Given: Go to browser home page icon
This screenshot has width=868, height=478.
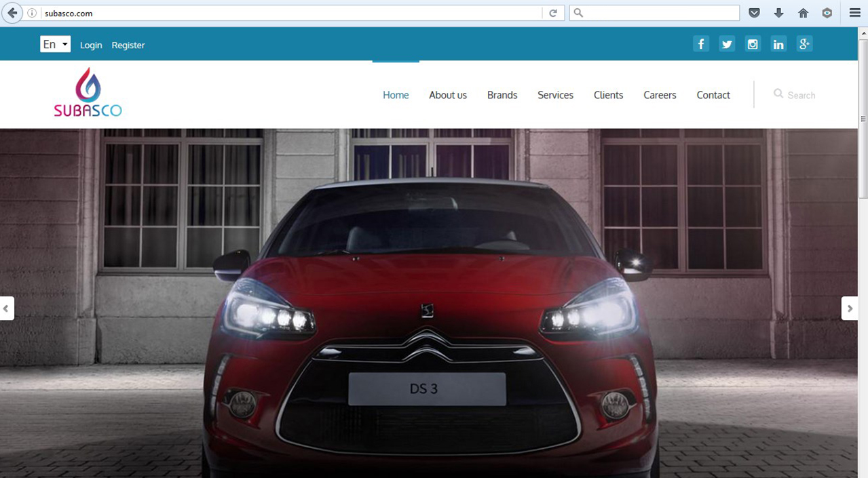Looking at the screenshot, I should 803,13.
